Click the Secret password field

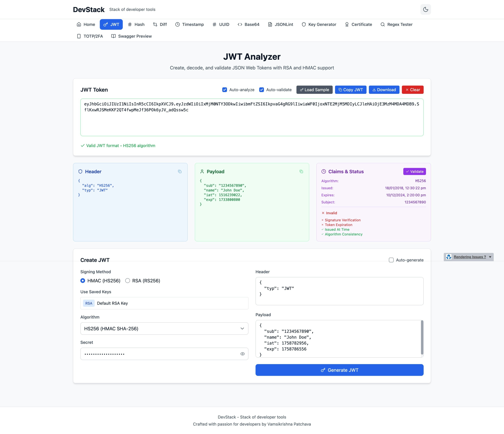[164, 354]
